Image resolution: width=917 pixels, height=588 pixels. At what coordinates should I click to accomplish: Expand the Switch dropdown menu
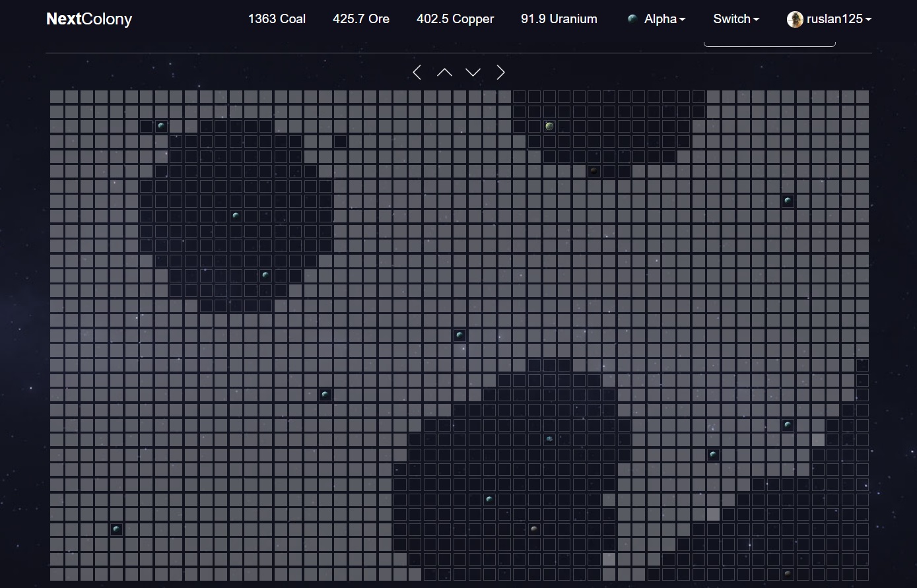pyautogui.click(x=735, y=19)
